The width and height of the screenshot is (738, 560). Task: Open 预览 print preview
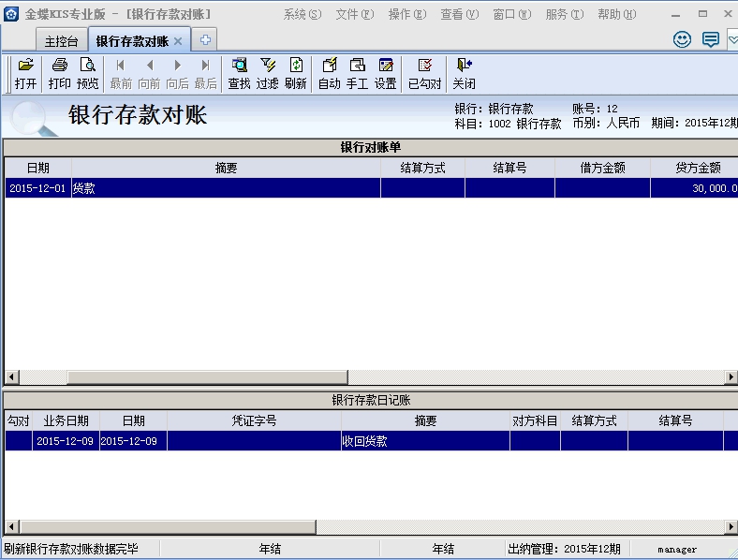pyautogui.click(x=87, y=72)
